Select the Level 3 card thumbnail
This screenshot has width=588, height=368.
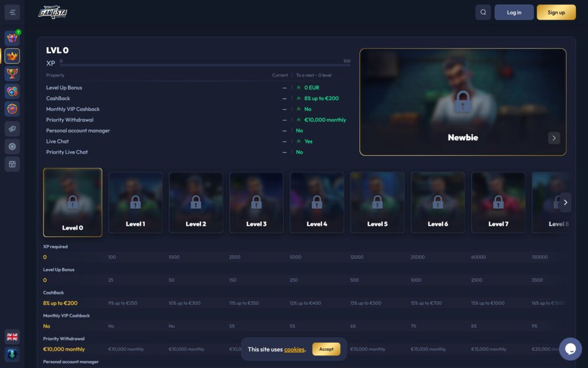(x=256, y=202)
